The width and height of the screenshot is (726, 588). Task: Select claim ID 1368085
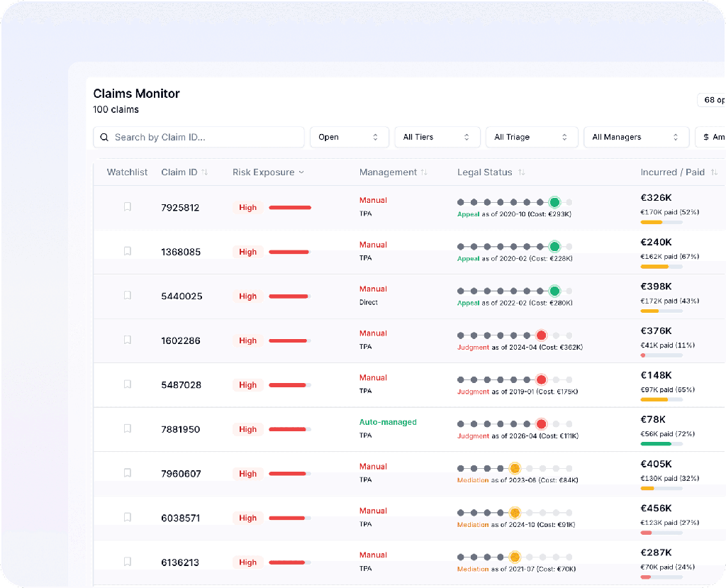tap(181, 252)
